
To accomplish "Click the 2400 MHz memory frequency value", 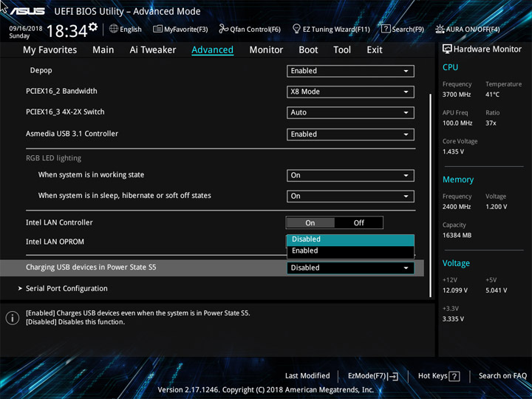I will point(457,207).
